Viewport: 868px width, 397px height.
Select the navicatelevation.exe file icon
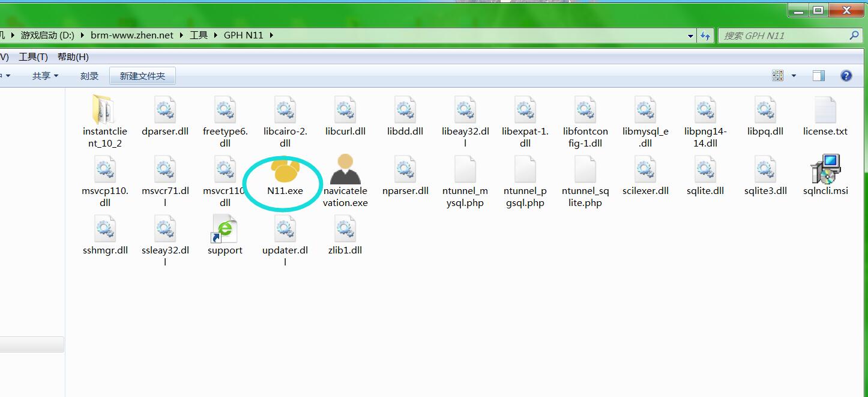(345, 170)
